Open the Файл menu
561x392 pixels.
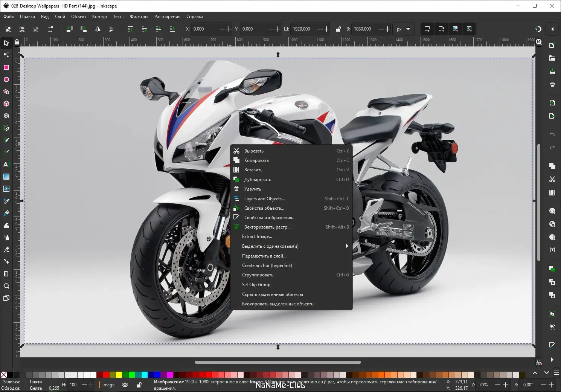pyautogui.click(x=9, y=17)
